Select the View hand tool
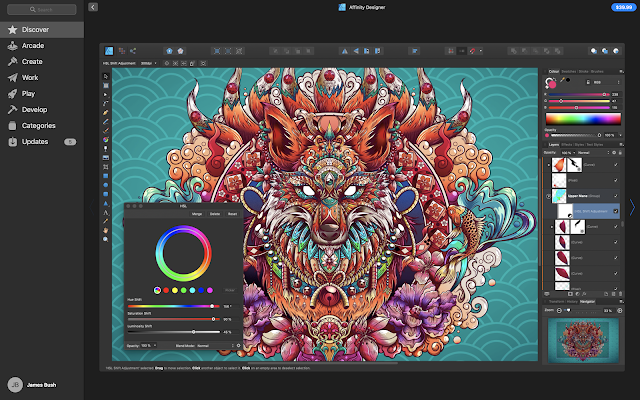The image size is (640, 400). tap(106, 231)
